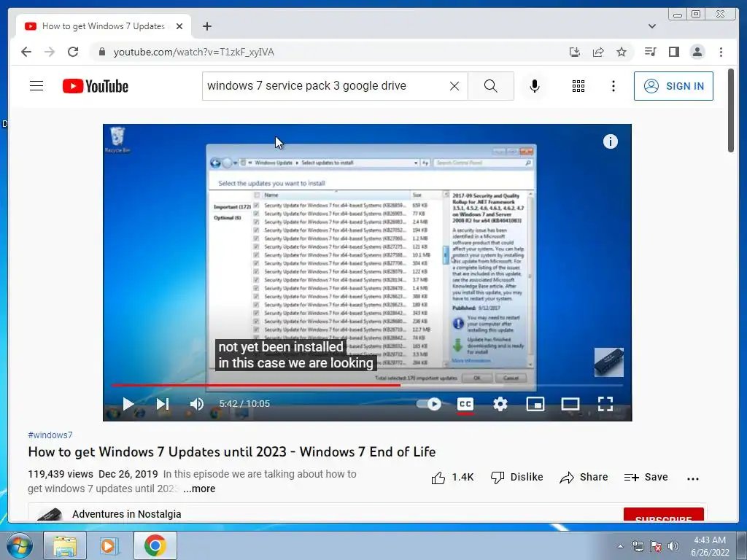747x560 pixels.
Task: Click the install app icon in address bar
Action: (575, 52)
